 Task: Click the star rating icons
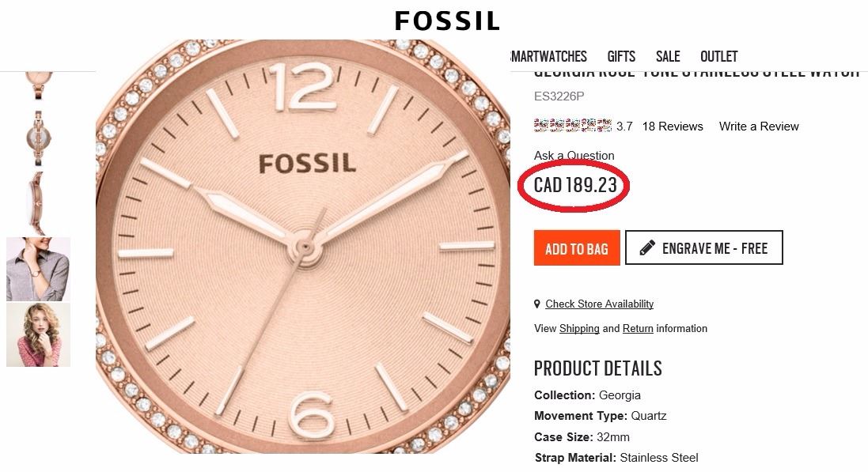[x=573, y=126]
